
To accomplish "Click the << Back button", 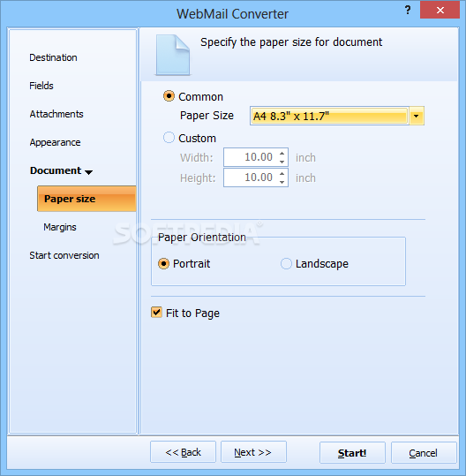I will coord(183,452).
